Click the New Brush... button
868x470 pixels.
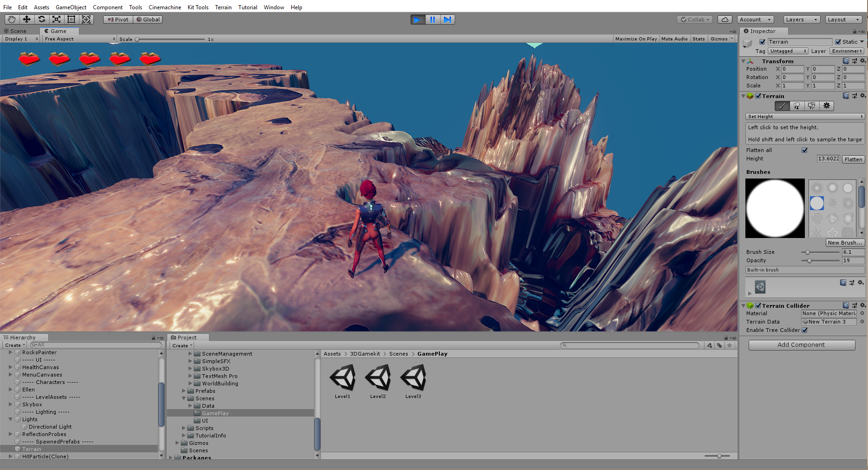pos(845,243)
